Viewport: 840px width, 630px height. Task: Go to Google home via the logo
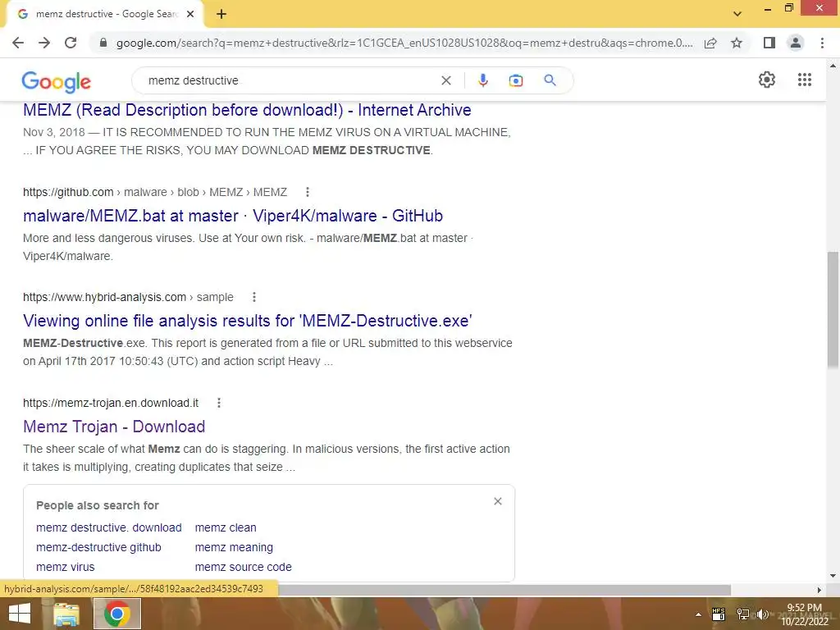(57, 81)
